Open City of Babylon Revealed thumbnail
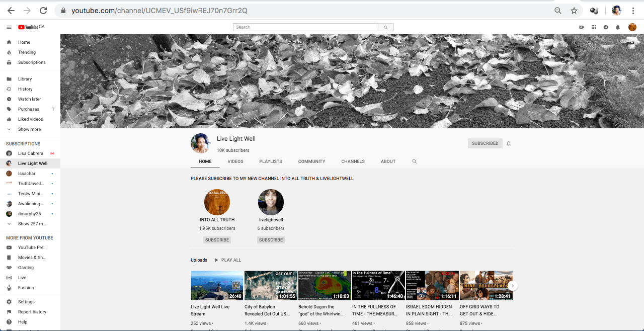644x331 pixels. click(x=271, y=285)
